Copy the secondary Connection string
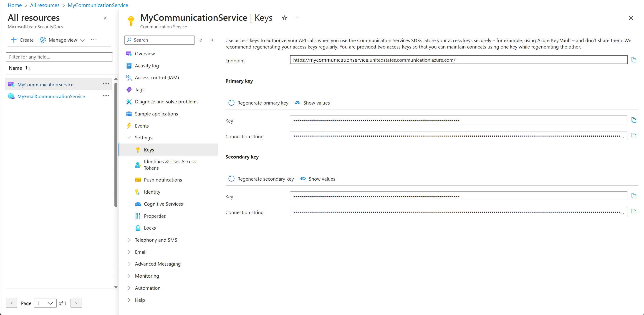Image resolution: width=644 pixels, height=315 pixels. click(x=634, y=212)
